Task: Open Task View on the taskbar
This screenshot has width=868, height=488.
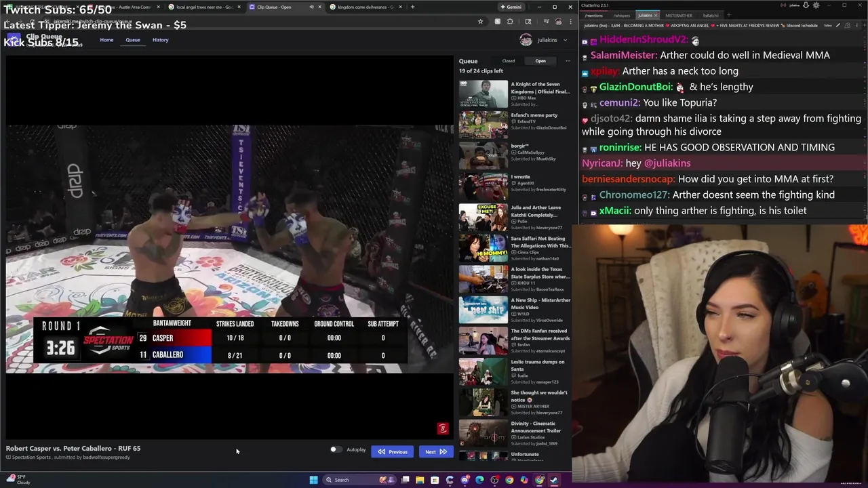Action: (x=405, y=480)
